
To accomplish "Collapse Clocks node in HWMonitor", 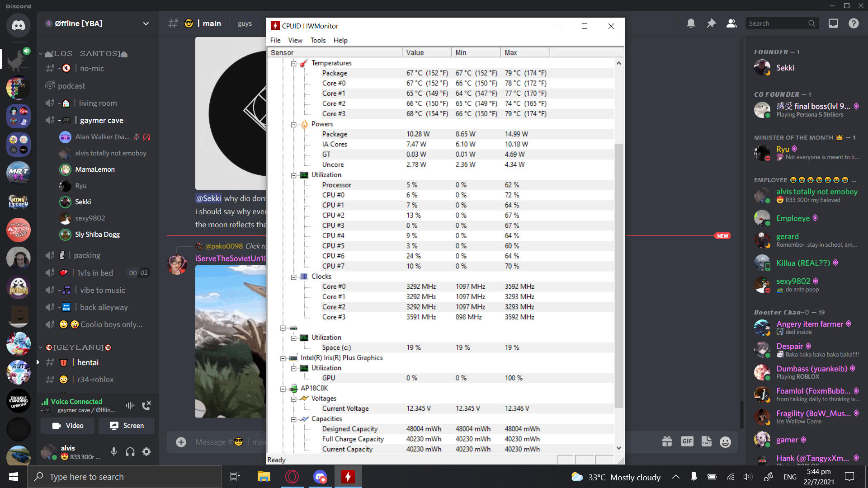I will (x=293, y=277).
